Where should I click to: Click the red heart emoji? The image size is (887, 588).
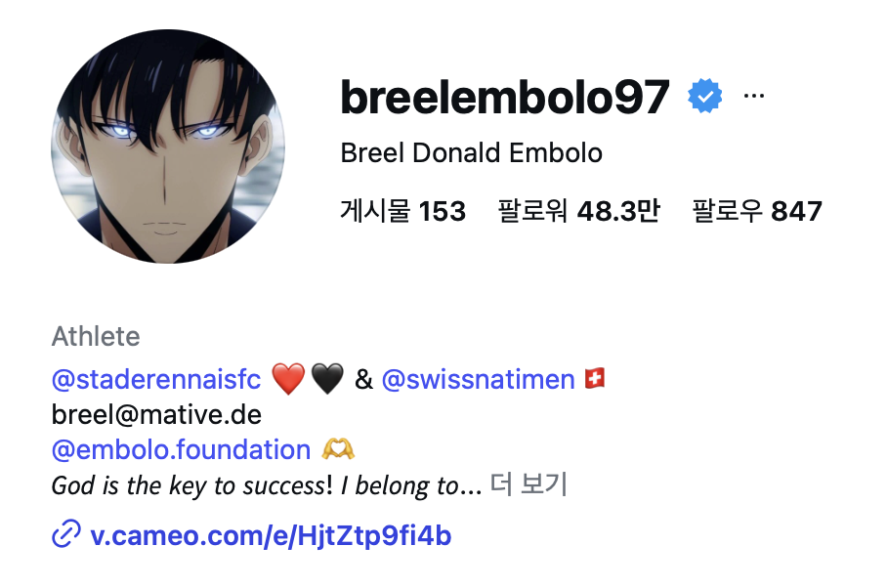click(x=288, y=378)
